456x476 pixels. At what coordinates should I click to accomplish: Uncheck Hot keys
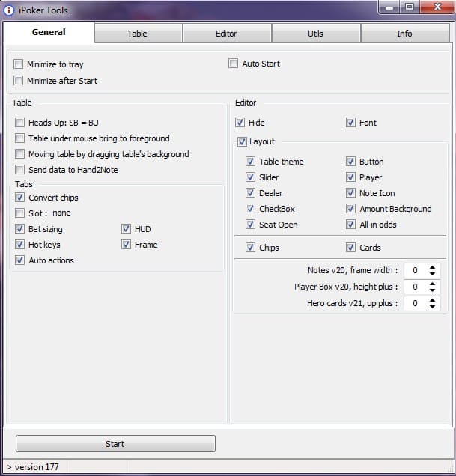click(19, 245)
